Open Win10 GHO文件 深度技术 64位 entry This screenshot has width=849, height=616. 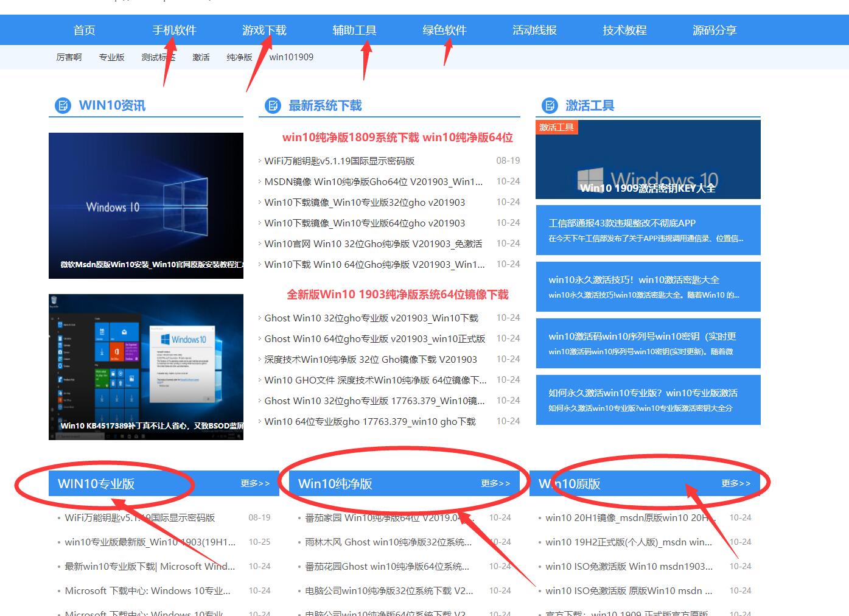click(x=376, y=380)
